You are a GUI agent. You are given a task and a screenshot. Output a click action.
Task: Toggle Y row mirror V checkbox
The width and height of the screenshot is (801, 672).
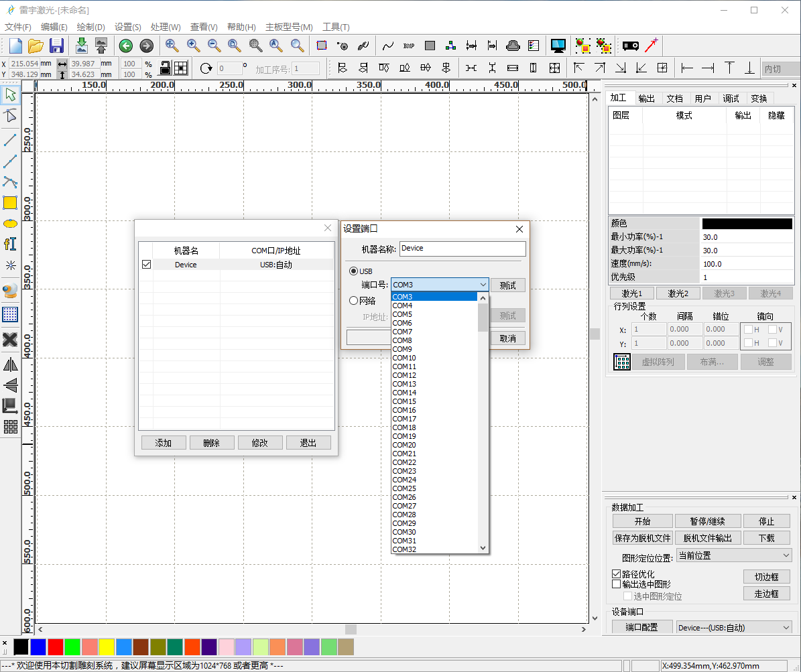[772, 342]
